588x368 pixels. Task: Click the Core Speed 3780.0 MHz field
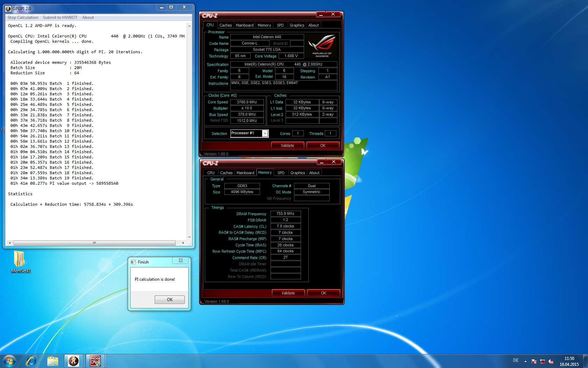coord(247,102)
